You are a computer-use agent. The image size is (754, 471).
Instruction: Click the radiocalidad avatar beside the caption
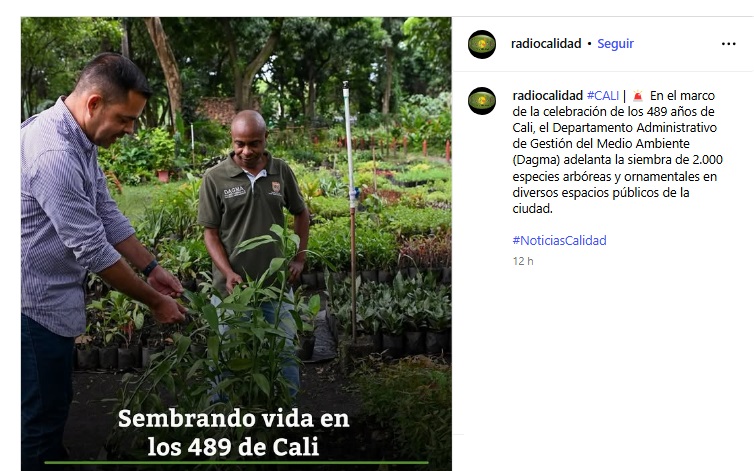point(482,101)
